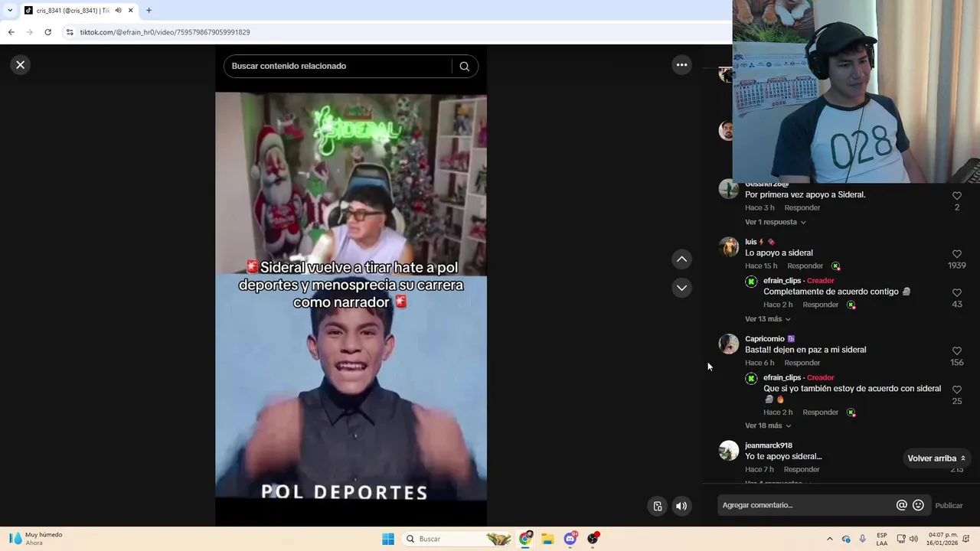Like reply 'Que si yo también estoy de acuerdo'
980x551 pixels.
click(957, 390)
